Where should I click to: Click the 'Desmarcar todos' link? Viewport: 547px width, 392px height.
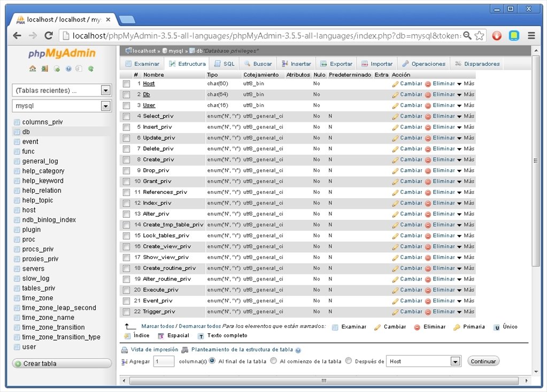point(200,326)
